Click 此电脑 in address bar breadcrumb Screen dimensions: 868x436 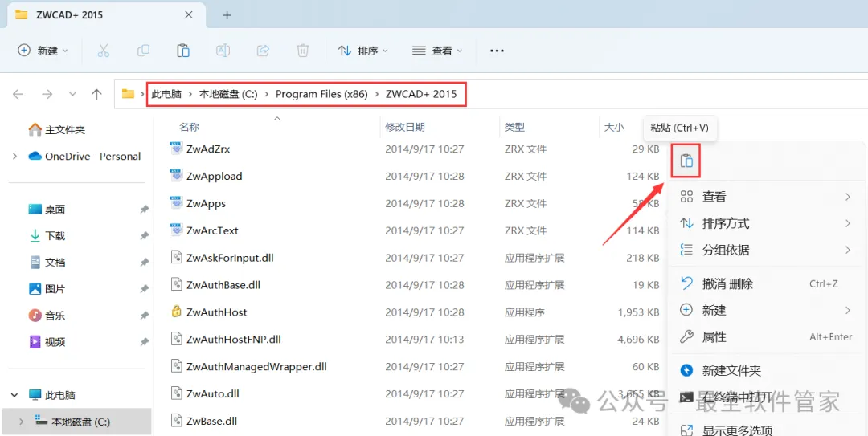166,94
